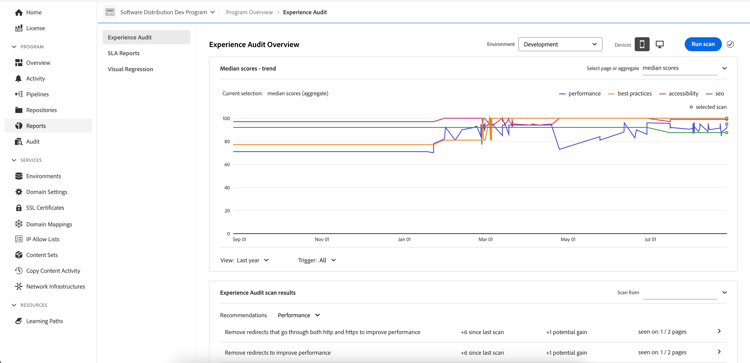Expand the View Last year dropdown
750x363 pixels.
pyautogui.click(x=253, y=260)
